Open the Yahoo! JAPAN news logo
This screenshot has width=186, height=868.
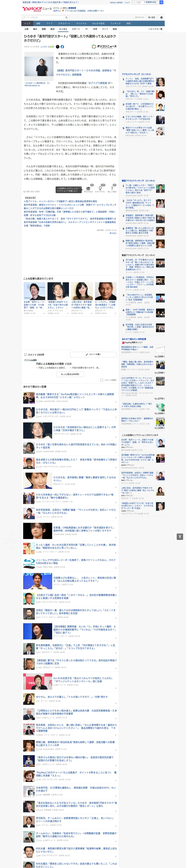point(37,9)
